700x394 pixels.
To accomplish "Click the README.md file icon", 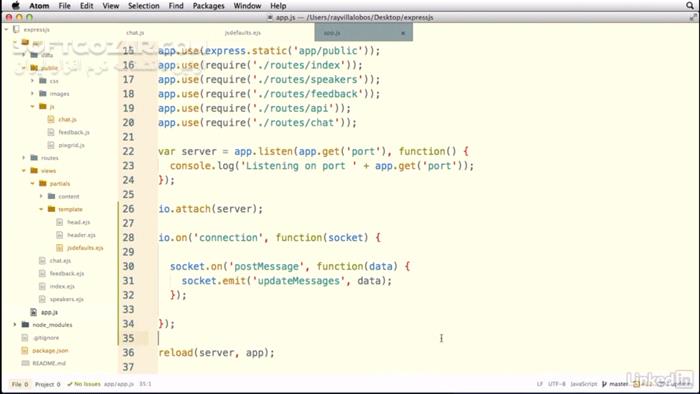I will 25,363.
